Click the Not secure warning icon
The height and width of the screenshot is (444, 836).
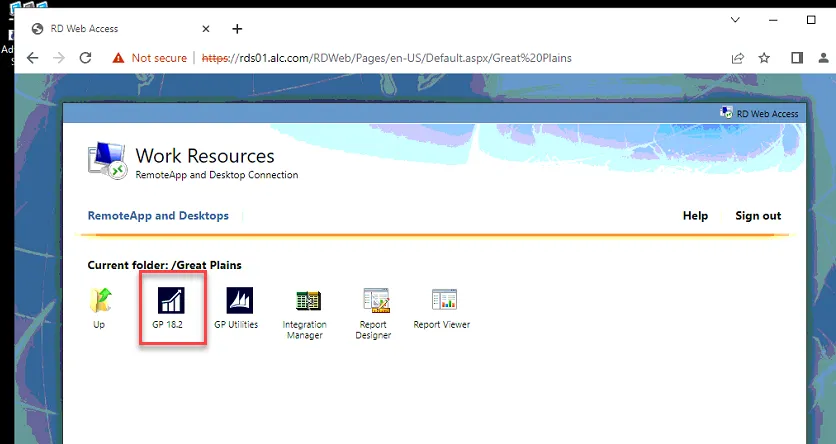(x=118, y=58)
